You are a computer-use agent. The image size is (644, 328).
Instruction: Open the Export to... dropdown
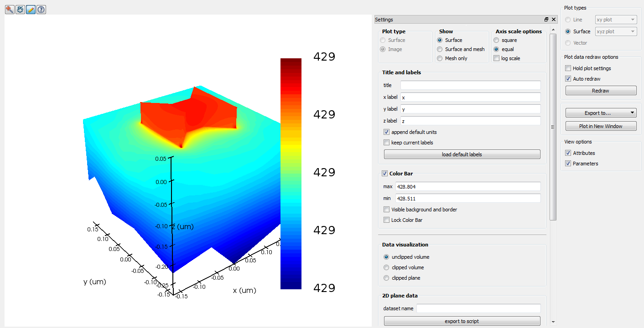(x=601, y=113)
